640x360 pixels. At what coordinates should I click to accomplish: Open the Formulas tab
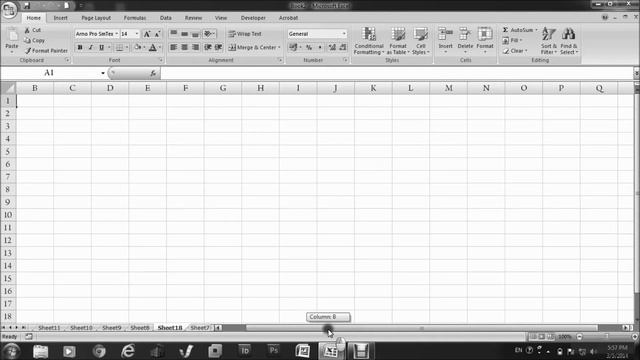tap(135, 18)
